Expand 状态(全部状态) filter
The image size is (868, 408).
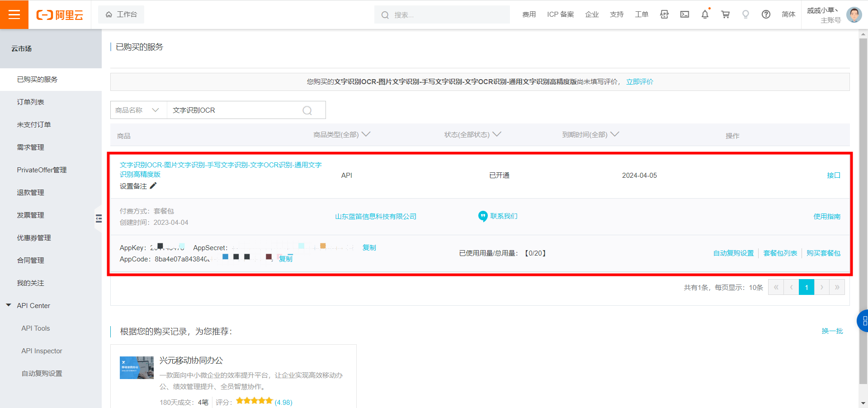[x=472, y=134]
